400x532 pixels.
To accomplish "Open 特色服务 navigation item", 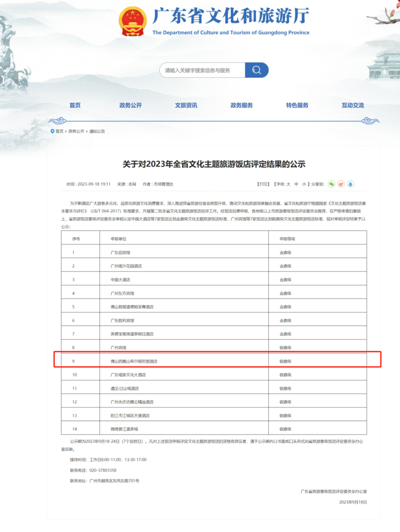I will pyautogui.click(x=297, y=105).
